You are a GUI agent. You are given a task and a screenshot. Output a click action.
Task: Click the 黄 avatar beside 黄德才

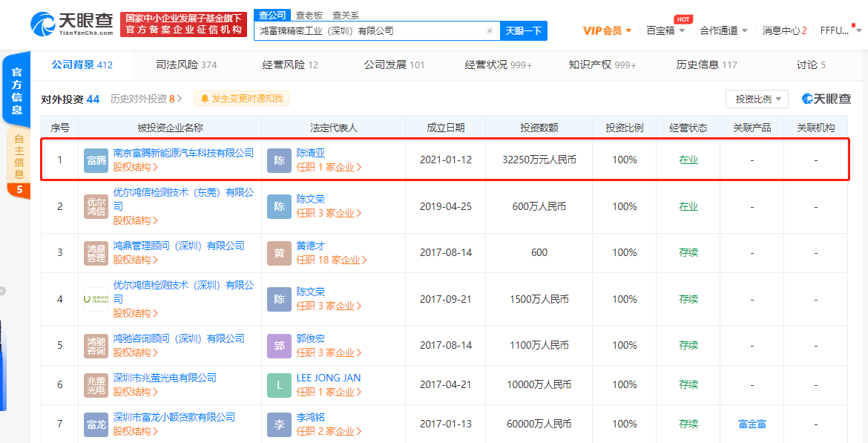(x=280, y=252)
